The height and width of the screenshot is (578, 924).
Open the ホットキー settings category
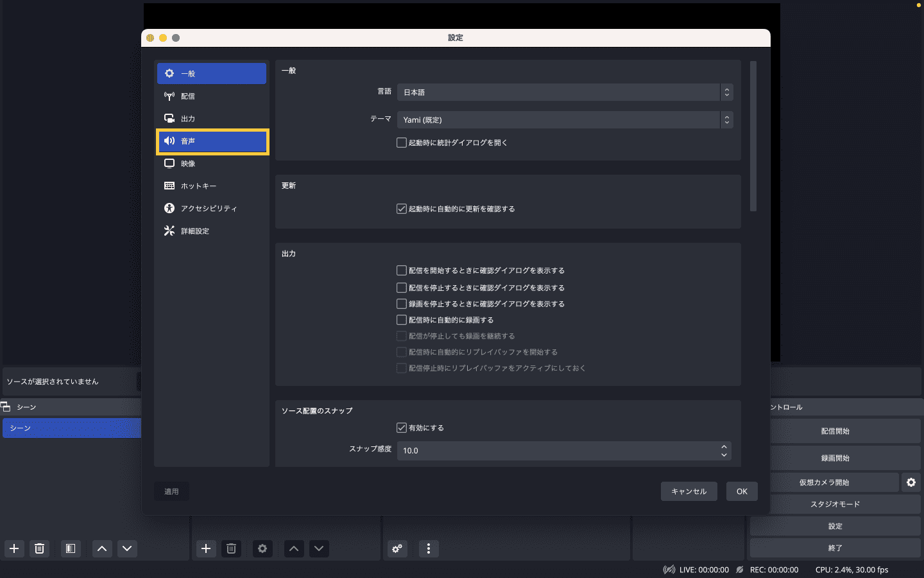tap(212, 186)
